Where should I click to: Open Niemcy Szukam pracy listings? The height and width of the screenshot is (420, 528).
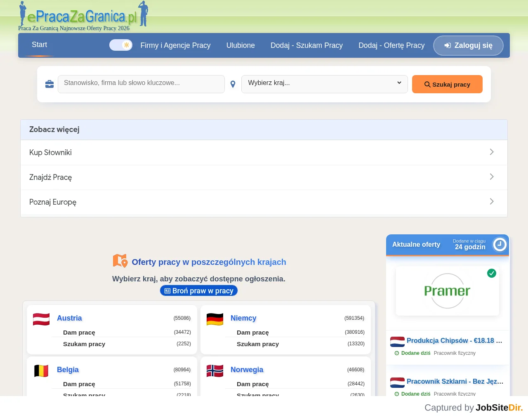[258, 344]
